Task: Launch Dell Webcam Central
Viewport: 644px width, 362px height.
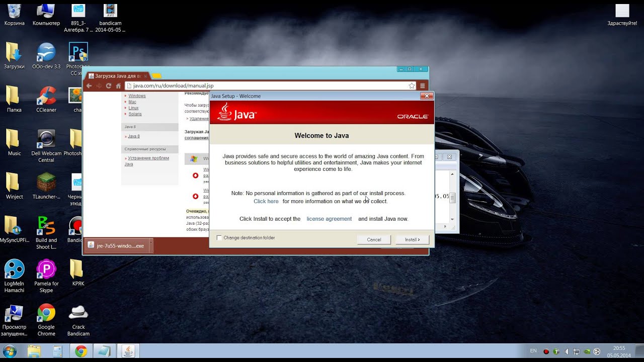Action: click(46, 146)
